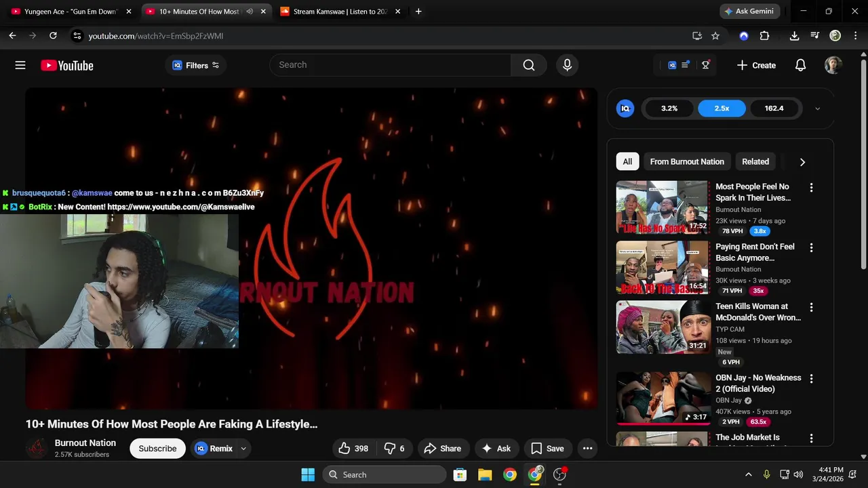Click the Create button
868x488 pixels.
(x=756, y=65)
